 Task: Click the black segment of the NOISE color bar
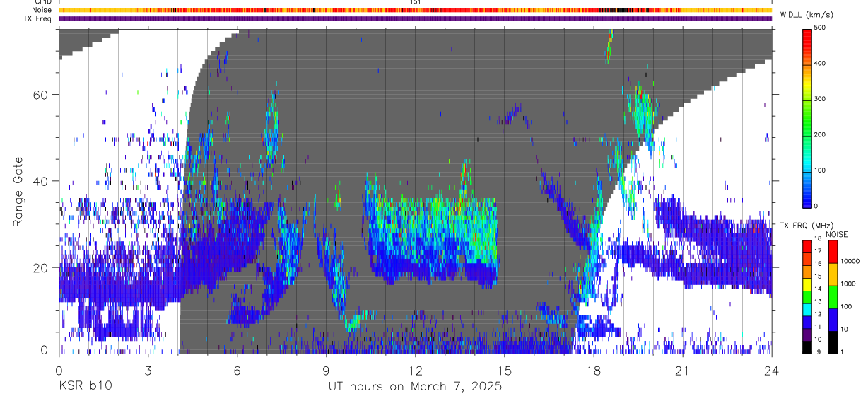click(833, 342)
